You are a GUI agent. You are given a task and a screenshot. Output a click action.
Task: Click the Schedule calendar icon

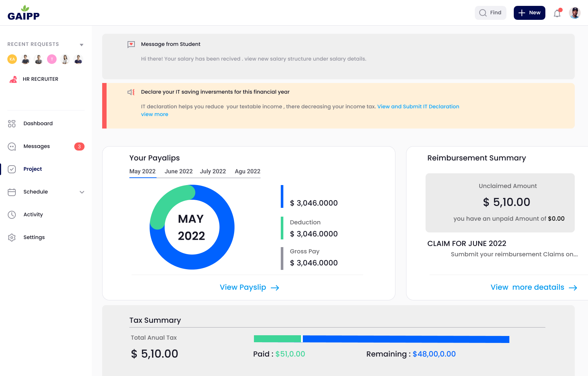click(12, 192)
